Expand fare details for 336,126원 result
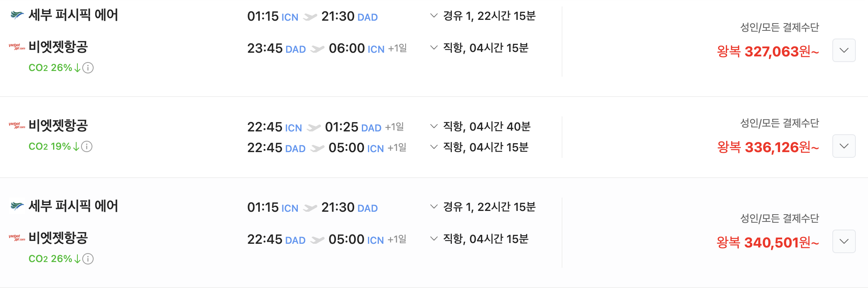This screenshot has height=288, width=868. point(844,146)
